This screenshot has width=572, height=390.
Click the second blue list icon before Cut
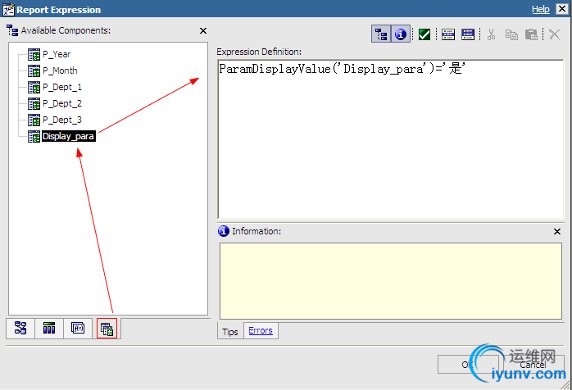468,35
